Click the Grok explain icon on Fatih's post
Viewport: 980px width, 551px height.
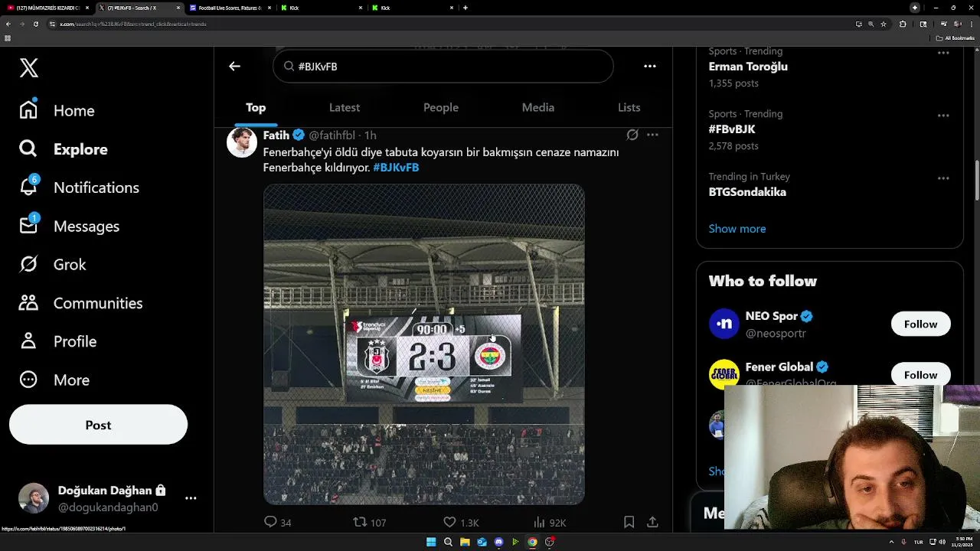(x=632, y=135)
